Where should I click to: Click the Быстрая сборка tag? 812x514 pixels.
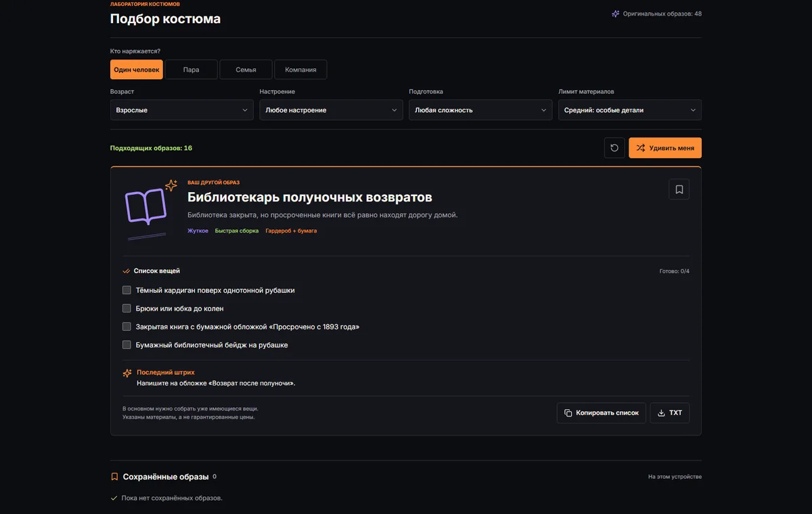tap(237, 231)
